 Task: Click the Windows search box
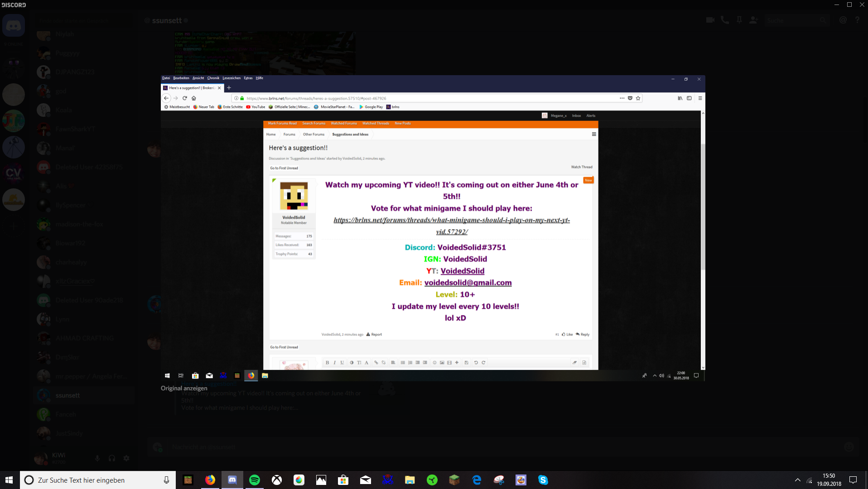pyautogui.click(x=98, y=480)
